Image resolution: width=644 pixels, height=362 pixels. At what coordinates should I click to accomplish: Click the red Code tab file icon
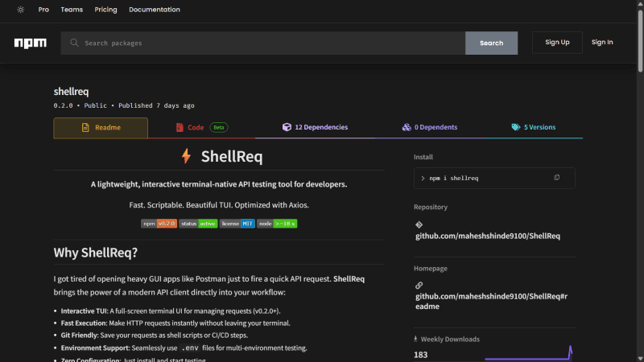(x=180, y=128)
